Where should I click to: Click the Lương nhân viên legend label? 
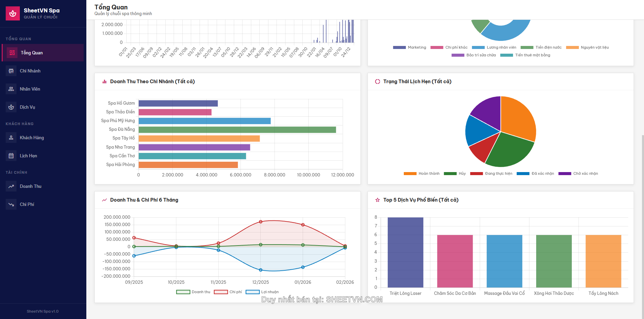pyautogui.click(x=501, y=47)
